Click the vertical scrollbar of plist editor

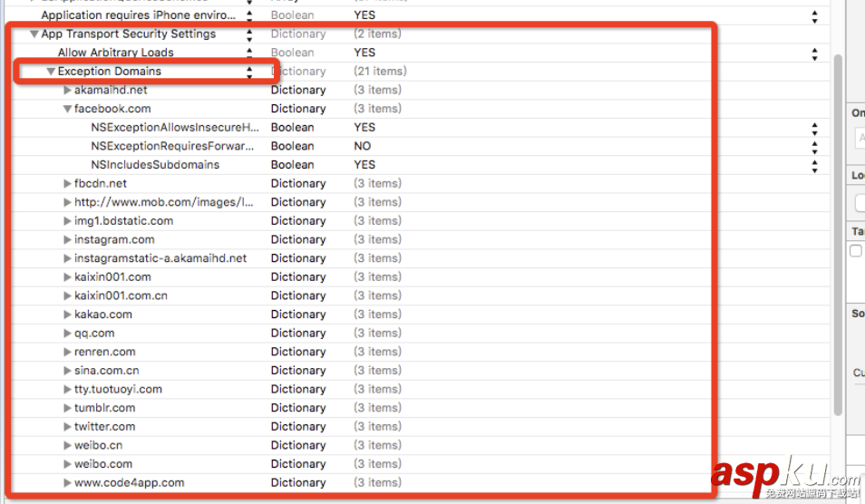[x=838, y=235]
